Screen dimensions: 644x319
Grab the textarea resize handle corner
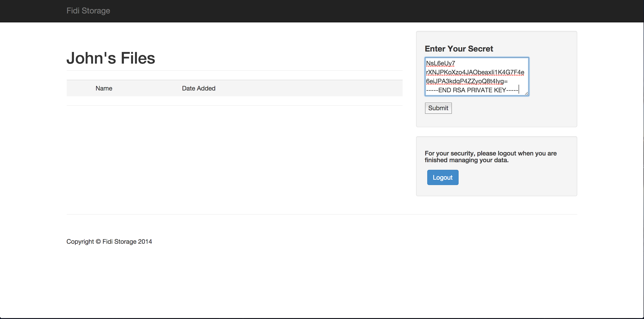526,93
